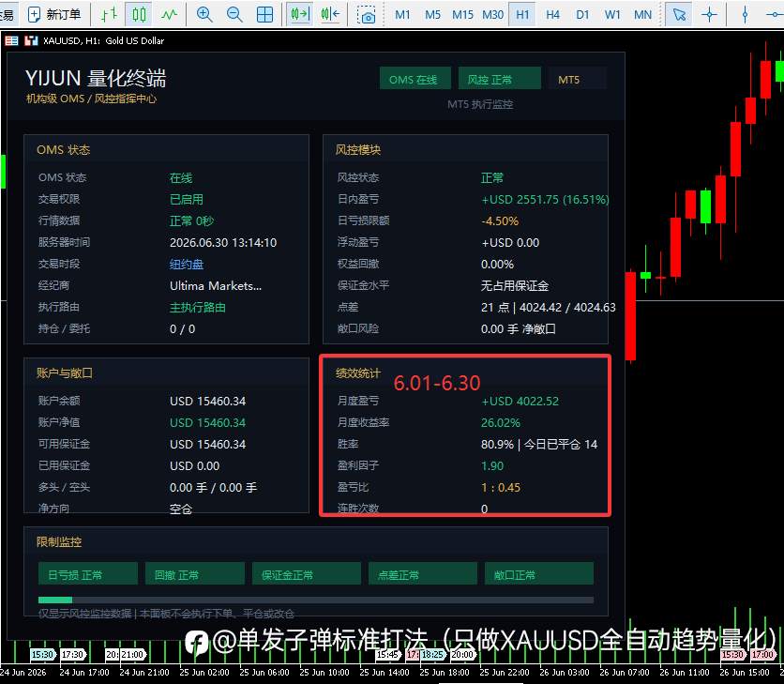Screen dimensions: 784x684
Task: Click the 主执行路由 route value
Action: point(198,307)
